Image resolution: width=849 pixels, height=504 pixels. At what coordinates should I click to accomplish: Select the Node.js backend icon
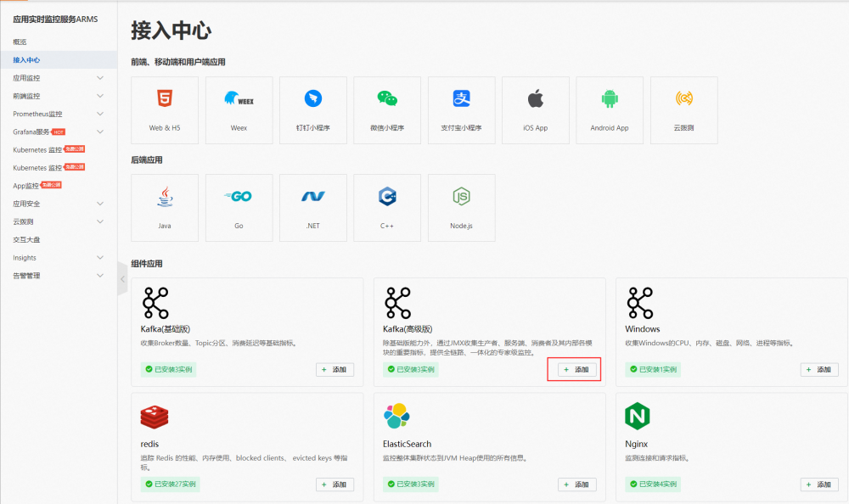tap(461, 197)
